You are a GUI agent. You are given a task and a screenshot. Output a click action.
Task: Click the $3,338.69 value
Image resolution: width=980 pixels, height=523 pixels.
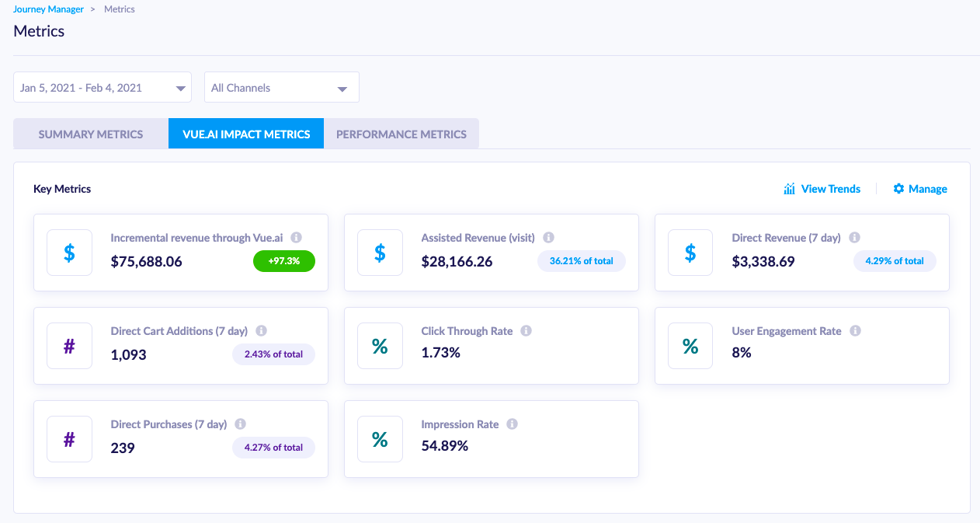coord(763,261)
